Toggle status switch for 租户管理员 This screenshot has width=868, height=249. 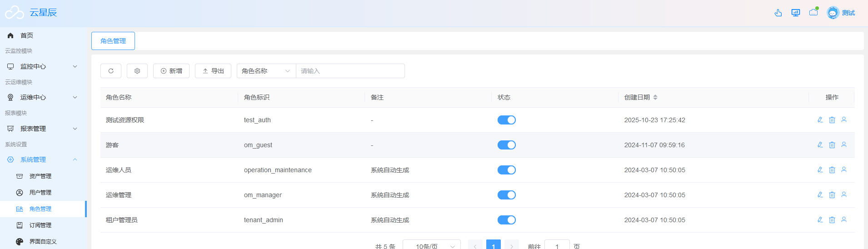[507, 220]
